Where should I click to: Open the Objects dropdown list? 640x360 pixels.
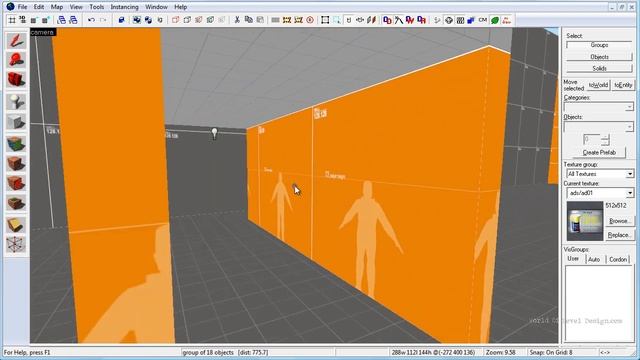coord(629,127)
